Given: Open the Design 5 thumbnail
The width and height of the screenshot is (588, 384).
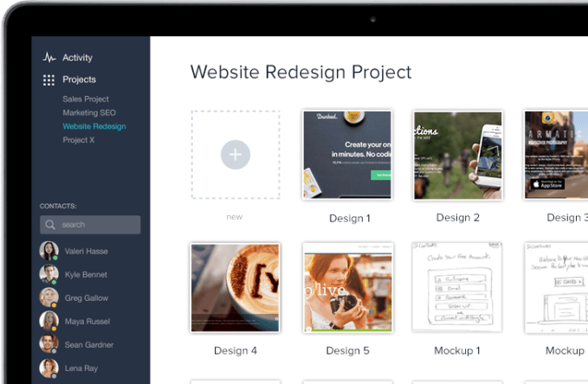Looking at the screenshot, I should pyautogui.click(x=348, y=288).
